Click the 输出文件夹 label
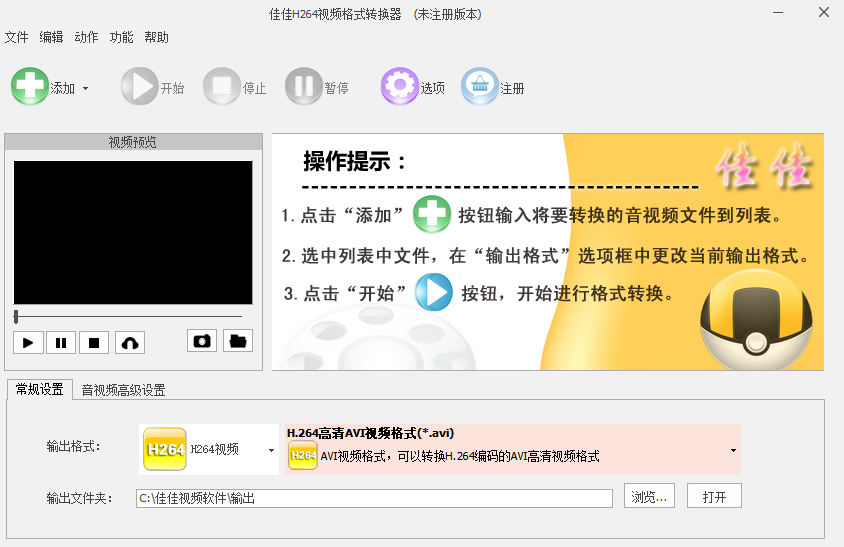Image resolution: width=844 pixels, height=547 pixels. (x=79, y=499)
